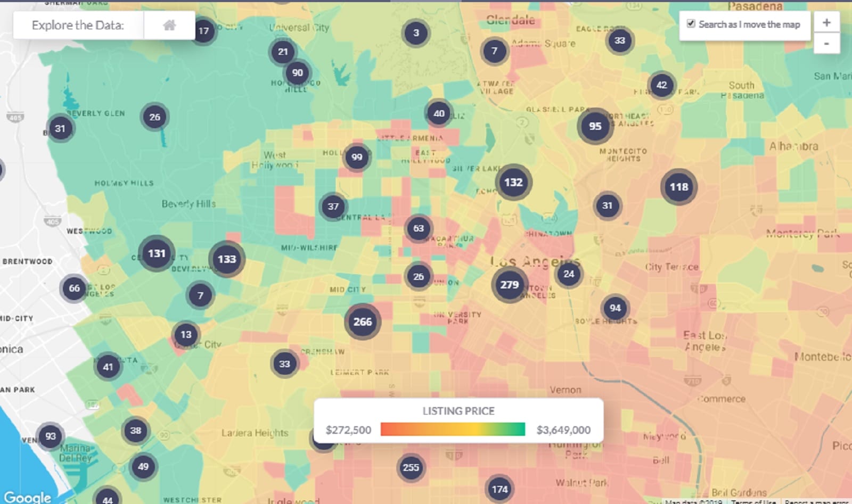Select the 279 listings cluster near Downtown Los Angeles
Viewport: 852px width, 504px height.
click(509, 285)
